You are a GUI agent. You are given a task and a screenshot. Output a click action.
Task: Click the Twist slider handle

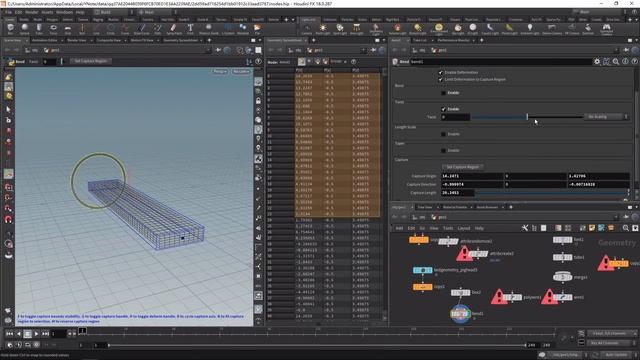[x=527, y=117]
